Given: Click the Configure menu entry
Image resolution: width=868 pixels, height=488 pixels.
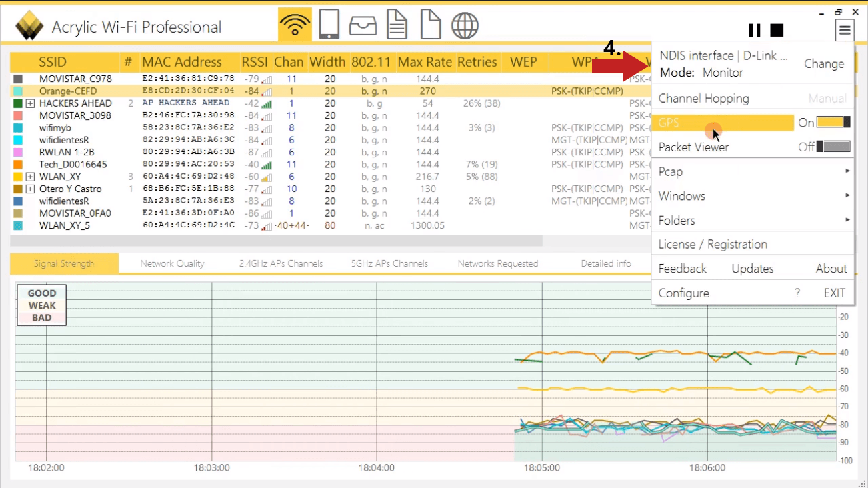Looking at the screenshot, I should tap(683, 293).
